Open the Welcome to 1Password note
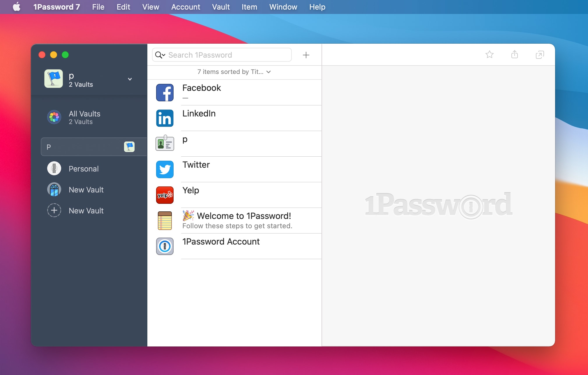 [244, 215]
